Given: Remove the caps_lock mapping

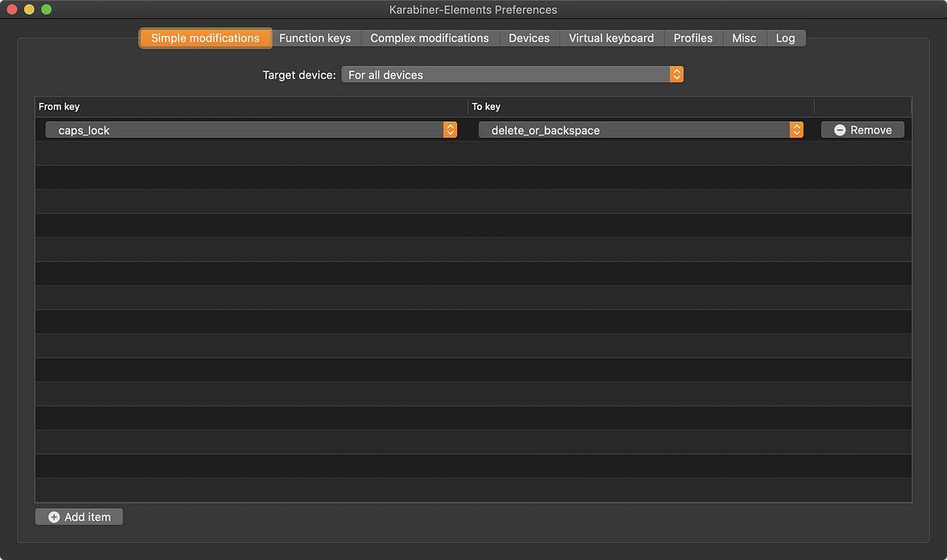Looking at the screenshot, I should pyautogui.click(x=862, y=129).
